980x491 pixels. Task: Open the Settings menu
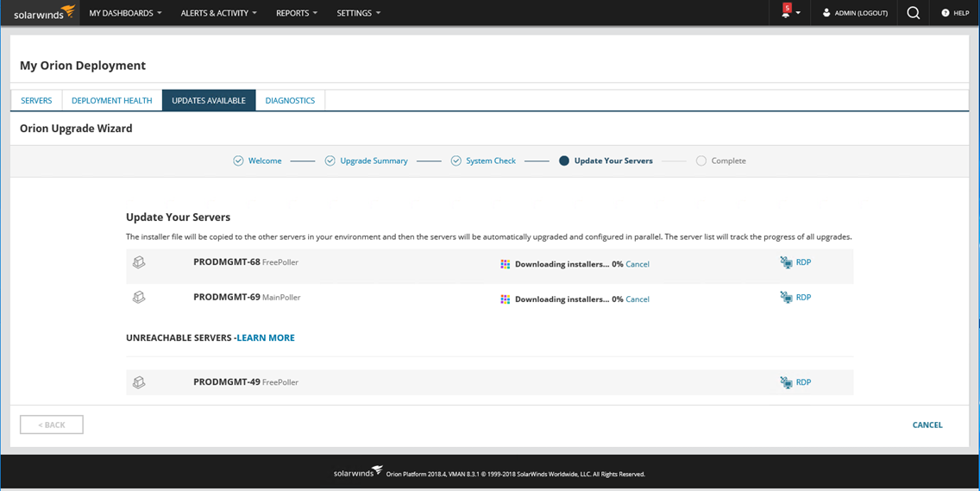359,12
